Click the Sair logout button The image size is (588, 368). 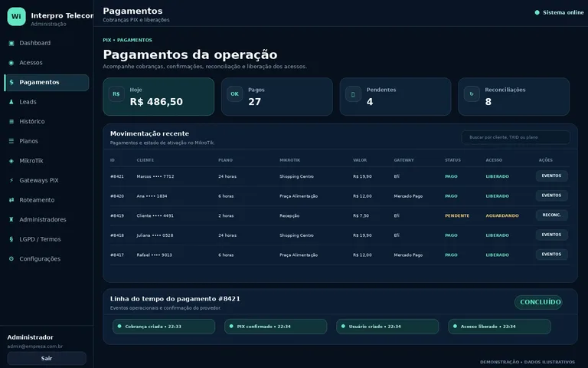click(47, 358)
